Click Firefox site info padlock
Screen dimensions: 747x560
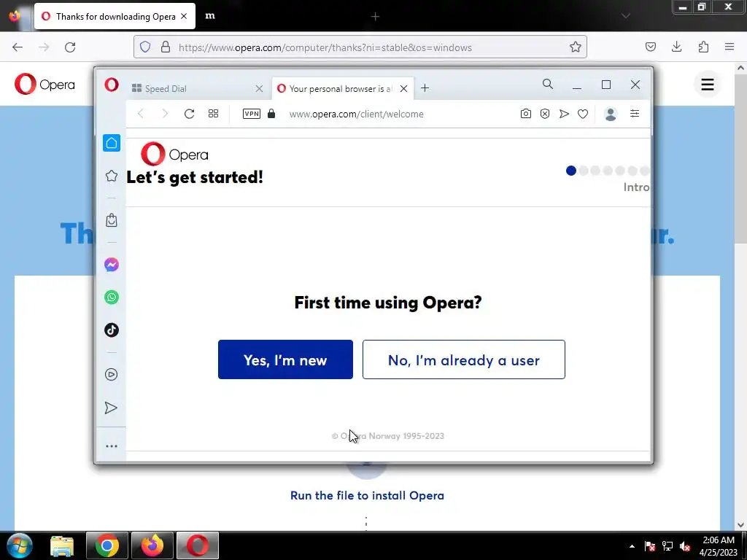(x=166, y=47)
